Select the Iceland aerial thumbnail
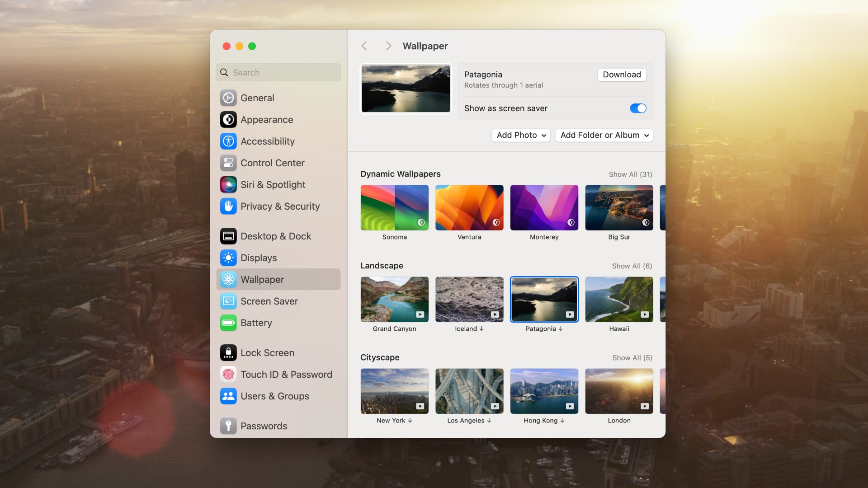This screenshot has width=868, height=488. [469, 300]
